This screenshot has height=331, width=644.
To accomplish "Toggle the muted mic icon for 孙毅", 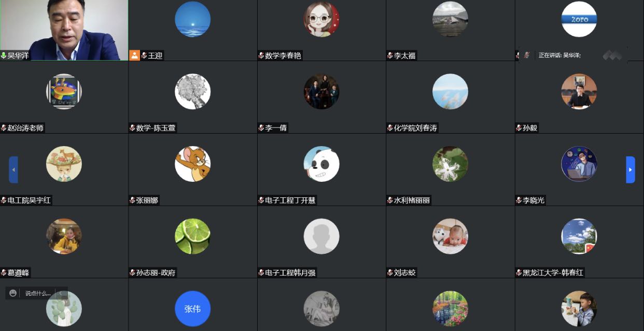I will pyautogui.click(x=519, y=128).
